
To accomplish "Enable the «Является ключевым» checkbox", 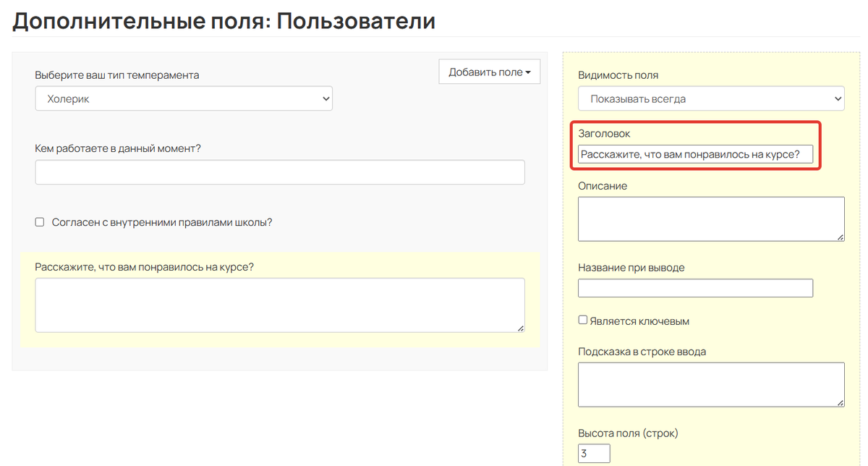I will [x=582, y=321].
